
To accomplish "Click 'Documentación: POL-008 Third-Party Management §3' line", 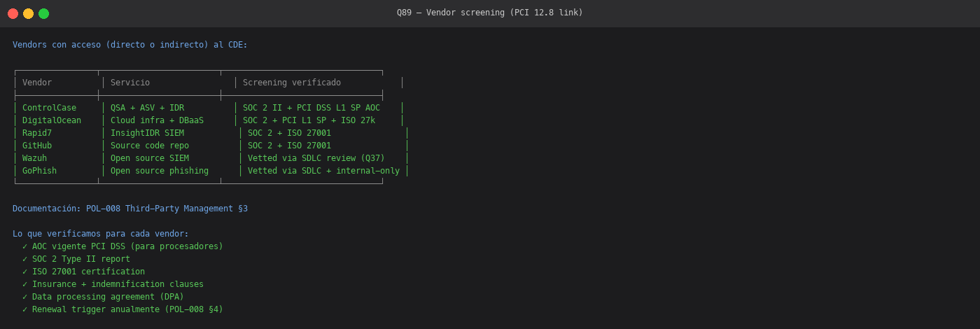I will [x=130, y=209].
